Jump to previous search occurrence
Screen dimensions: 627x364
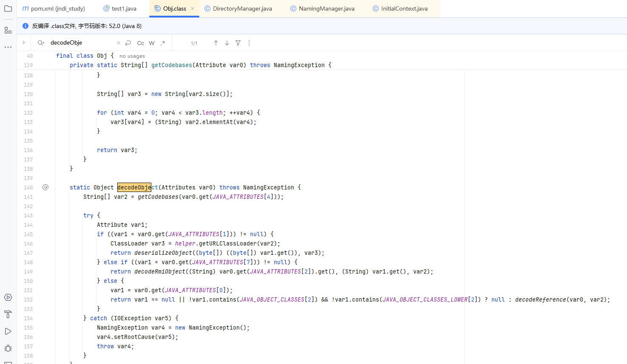[x=216, y=43]
